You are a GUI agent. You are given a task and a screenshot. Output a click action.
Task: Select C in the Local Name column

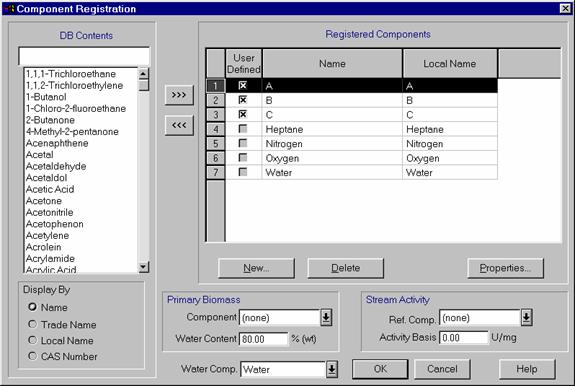[x=450, y=115]
